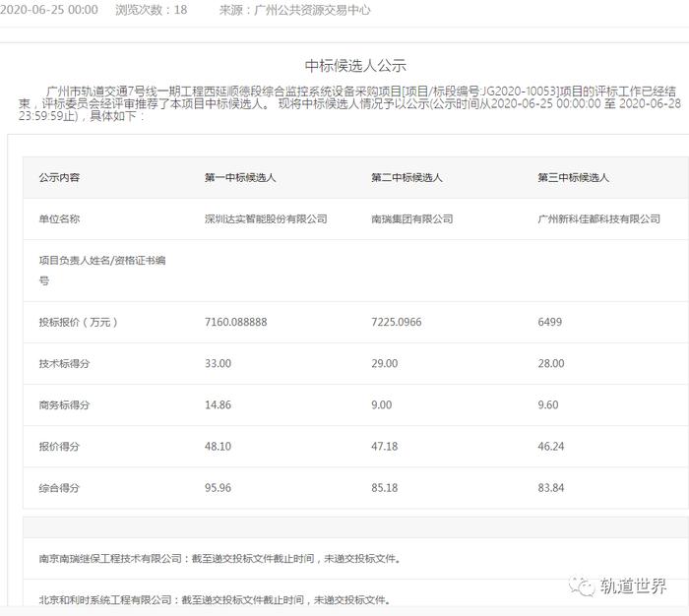Select header 第三中标候选人
Image resolution: width=689 pixels, height=616 pixels.
coord(573,177)
